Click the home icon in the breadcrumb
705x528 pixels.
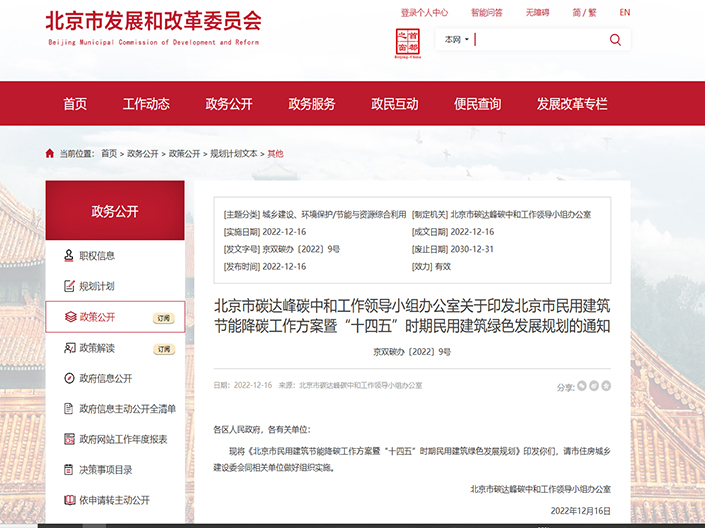coord(50,154)
